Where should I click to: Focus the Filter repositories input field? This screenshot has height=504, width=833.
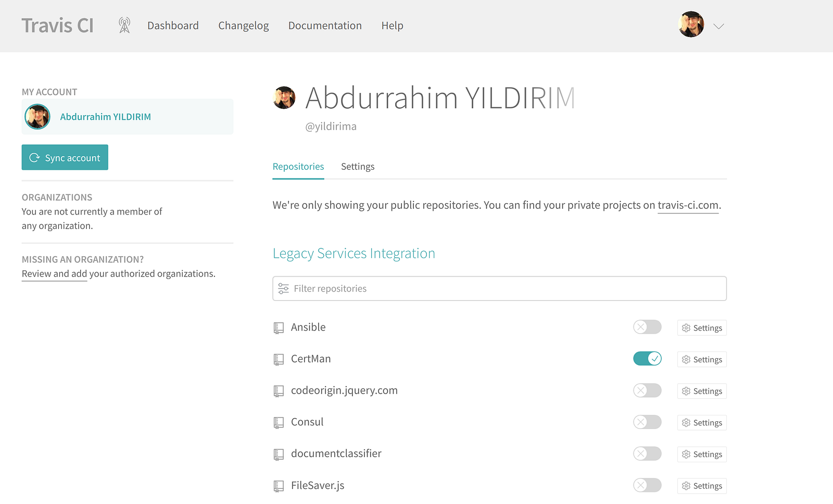click(x=500, y=288)
